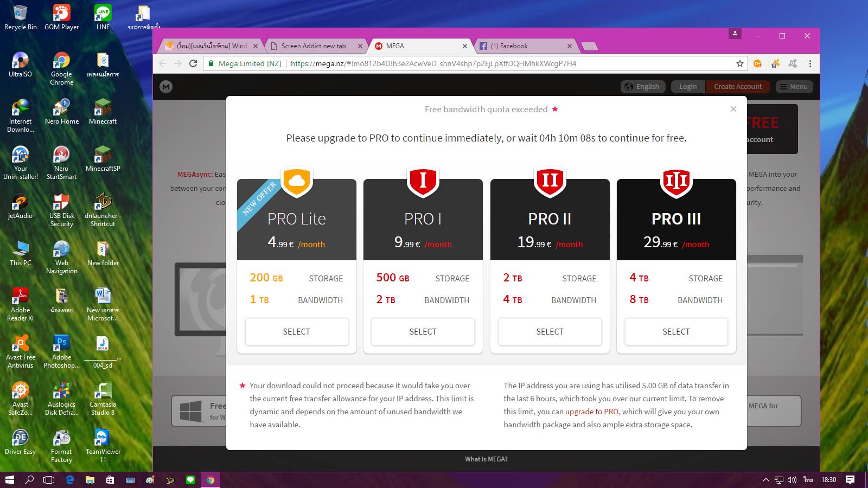Open a new Chrome tab
The height and width of the screenshot is (488, 868).
coord(589,47)
